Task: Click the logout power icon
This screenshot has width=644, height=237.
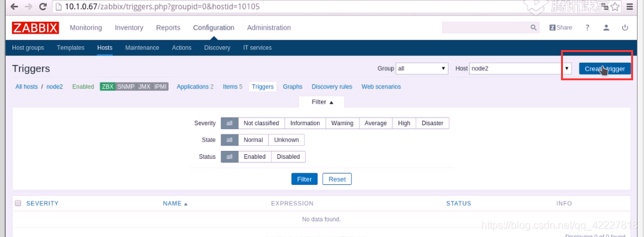Action: pyautogui.click(x=625, y=28)
